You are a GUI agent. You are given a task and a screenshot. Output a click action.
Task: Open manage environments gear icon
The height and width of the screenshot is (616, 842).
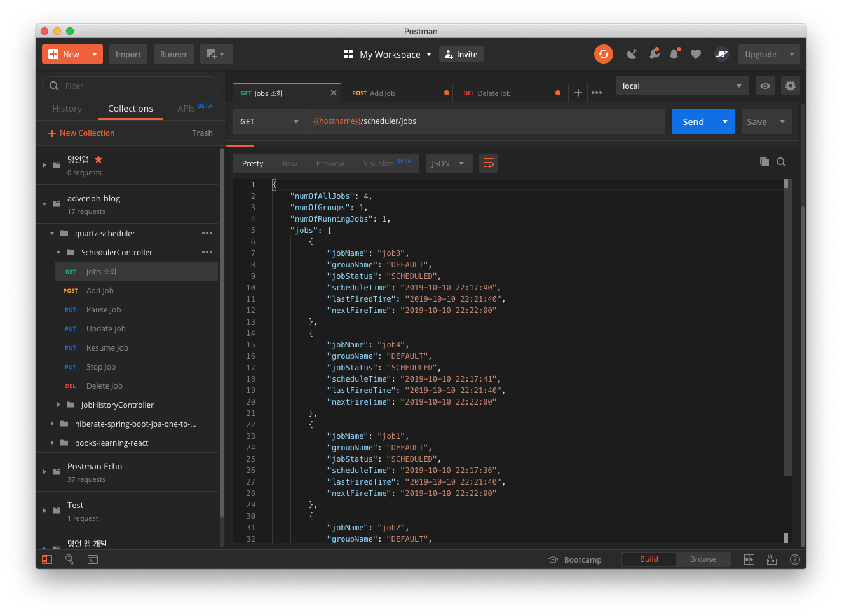[790, 86]
